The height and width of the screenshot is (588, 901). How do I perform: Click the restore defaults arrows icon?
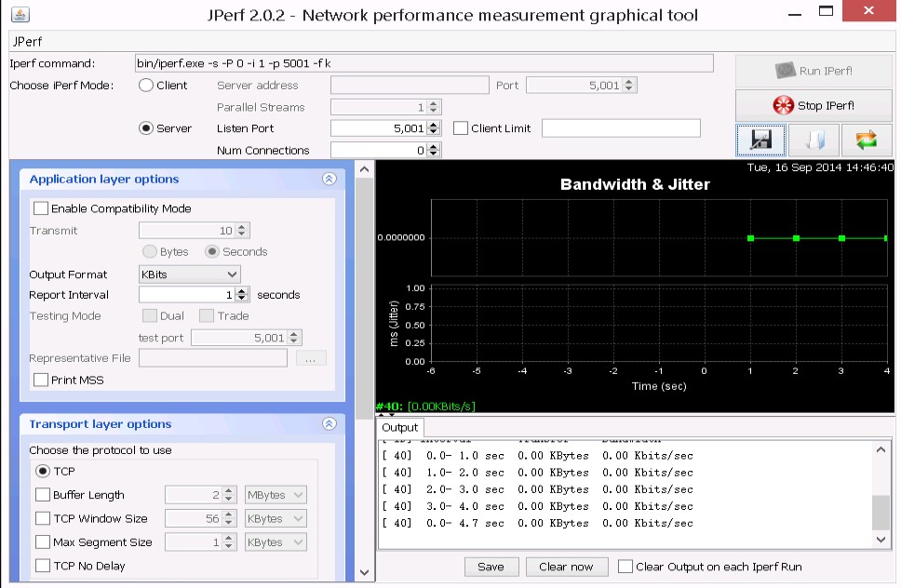point(867,140)
